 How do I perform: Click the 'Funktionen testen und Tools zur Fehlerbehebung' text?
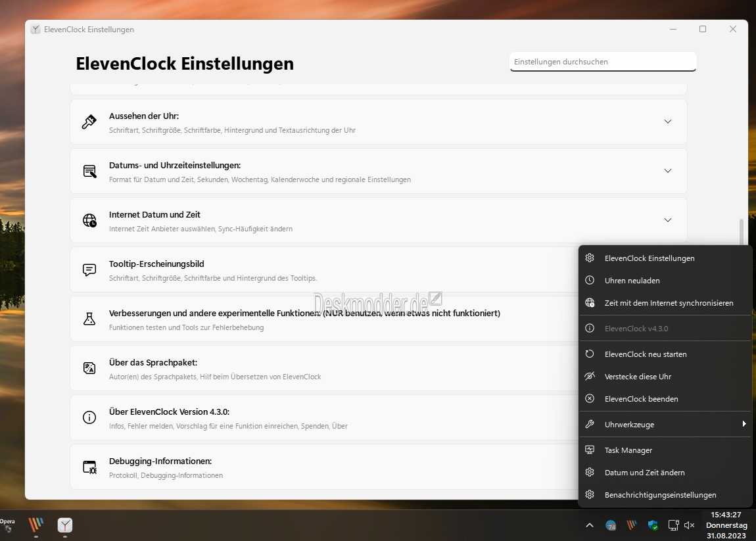186,327
